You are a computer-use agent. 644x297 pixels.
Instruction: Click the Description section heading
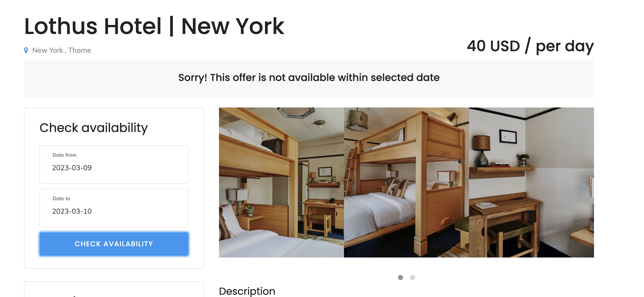247,291
